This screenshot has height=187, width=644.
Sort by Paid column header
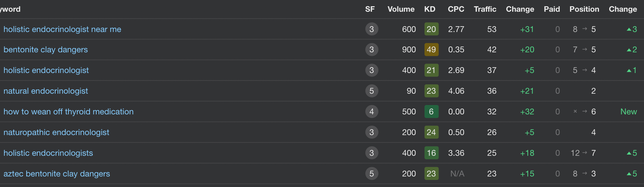552,9
